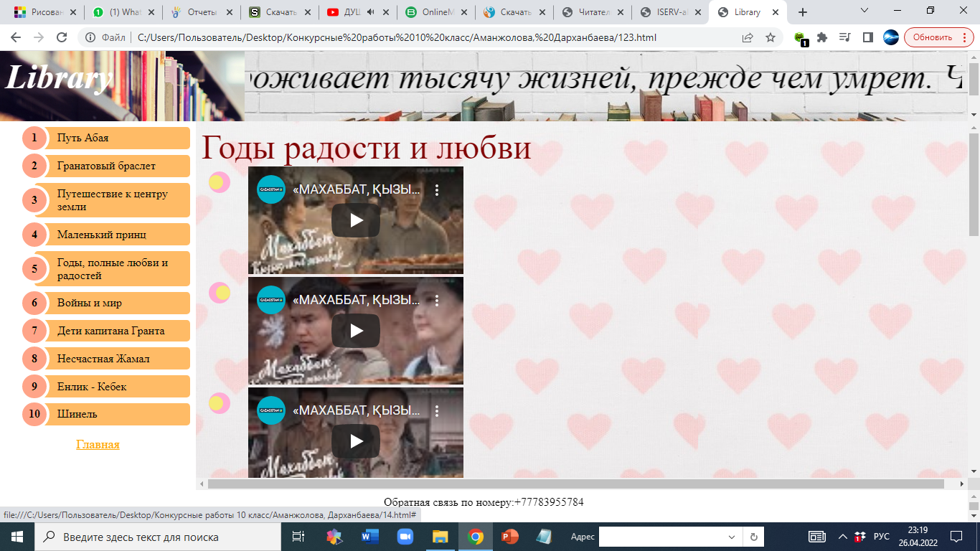Click the channel logo on the third video

click(271, 410)
